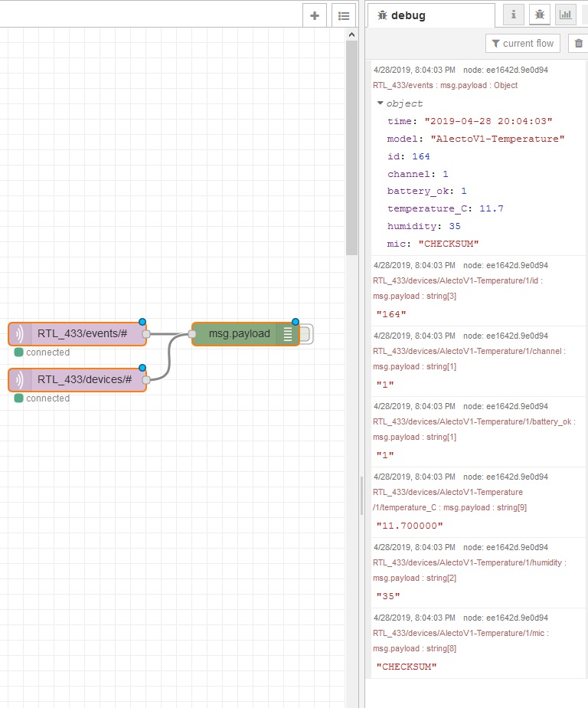Toggle the msg.payload debug node output button
This screenshot has height=708, width=588.
click(x=304, y=334)
